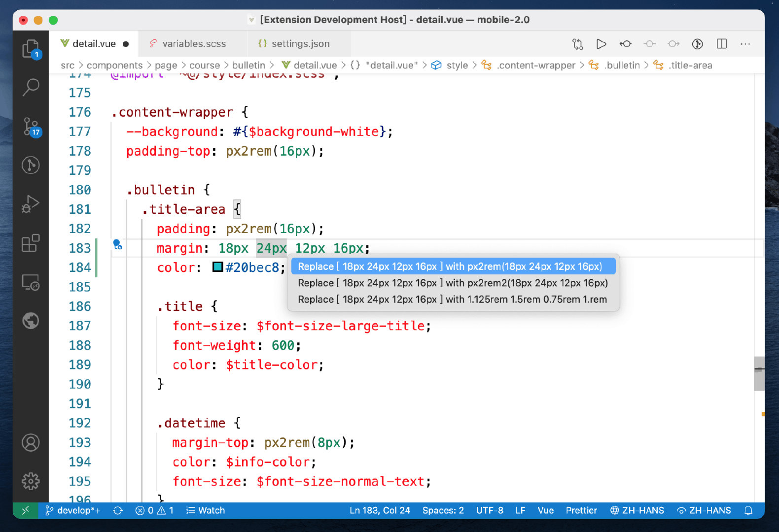Image resolution: width=779 pixels, height=532 pixels.
Task: Switch to the settings.json tab
Action: [299, 44]
